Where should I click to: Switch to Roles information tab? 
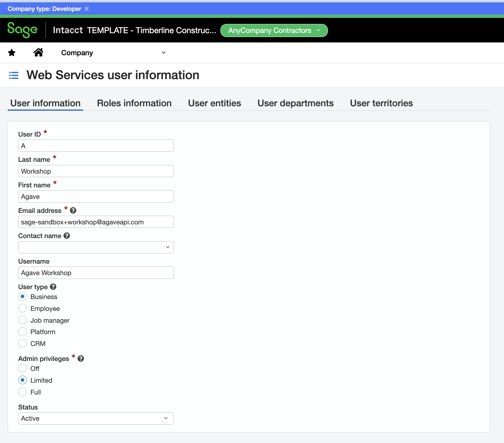pyautogui.click(x=134, y=103)
